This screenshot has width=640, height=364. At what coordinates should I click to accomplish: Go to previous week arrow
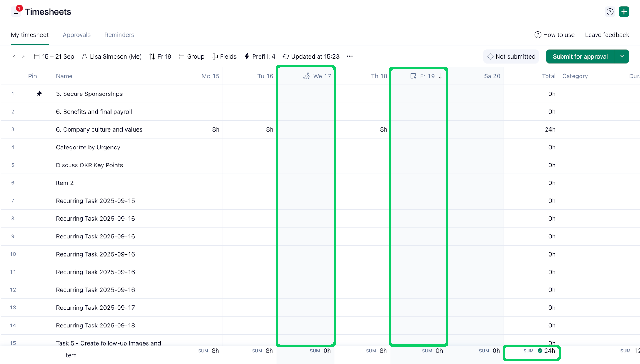pos(15,56)
